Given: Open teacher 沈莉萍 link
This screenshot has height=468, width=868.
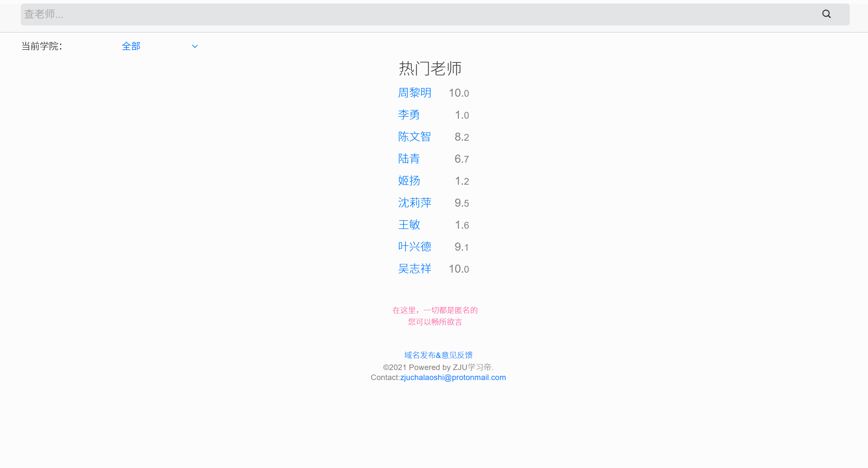Looking at the screenshot, I should coord(414,203).
